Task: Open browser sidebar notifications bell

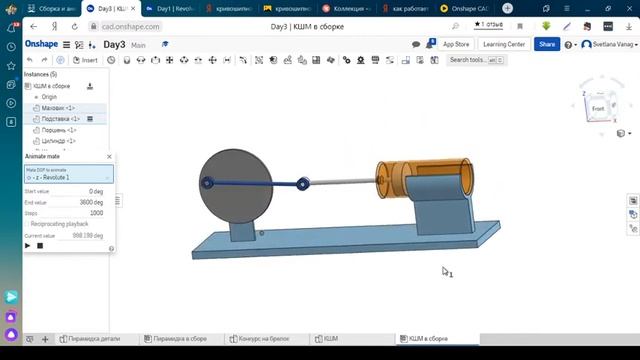Action: pos(11,28)
